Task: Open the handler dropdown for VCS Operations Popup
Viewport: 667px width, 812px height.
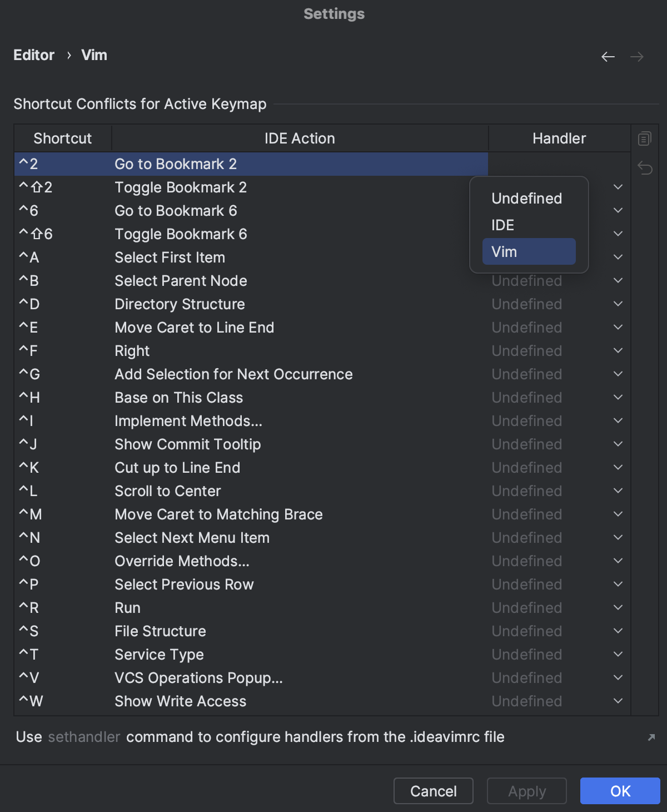Action: coord(618,677)
